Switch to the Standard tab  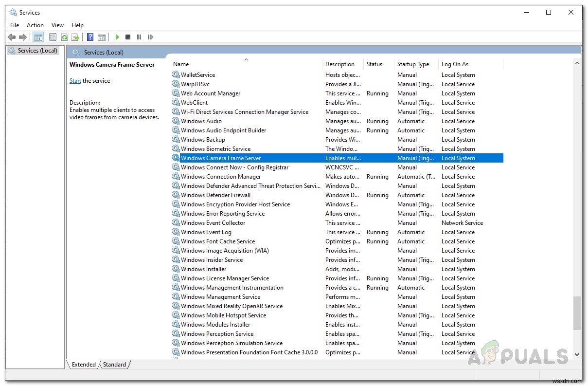pyautogui.click(x=115, y=365)
